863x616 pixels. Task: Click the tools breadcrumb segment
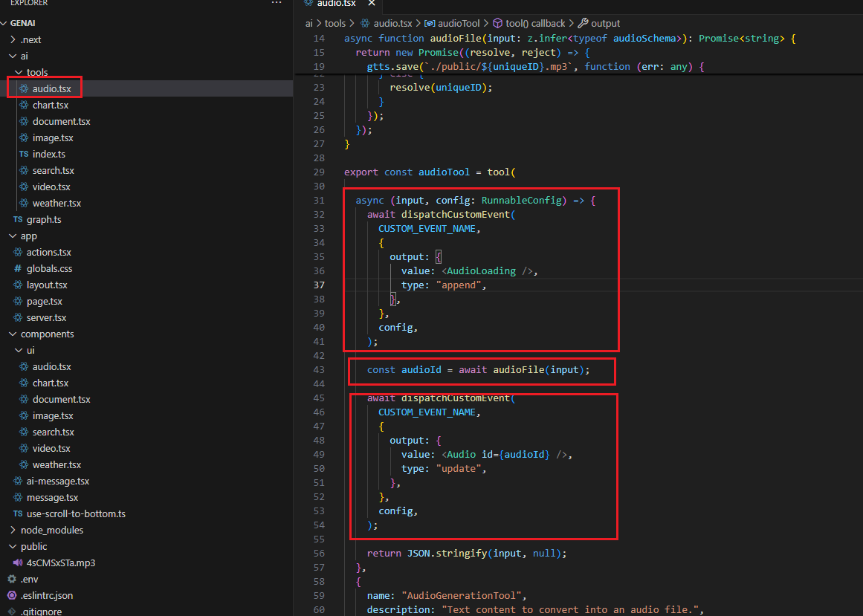[335, 23]
